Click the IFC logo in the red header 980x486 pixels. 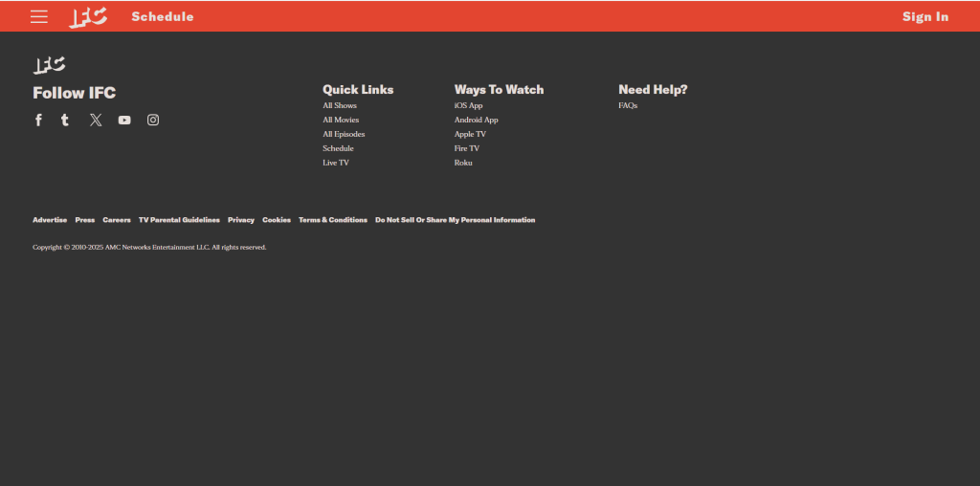(x=87, y=17)
